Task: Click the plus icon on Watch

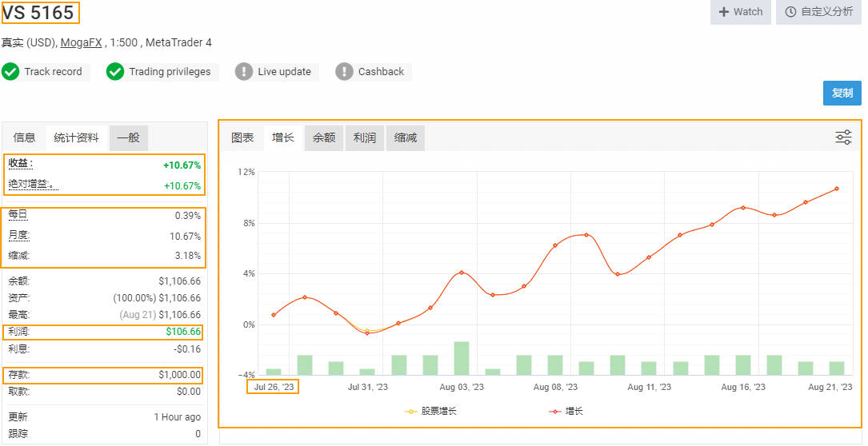Action: pyautogui.click(x=723, y=12)
